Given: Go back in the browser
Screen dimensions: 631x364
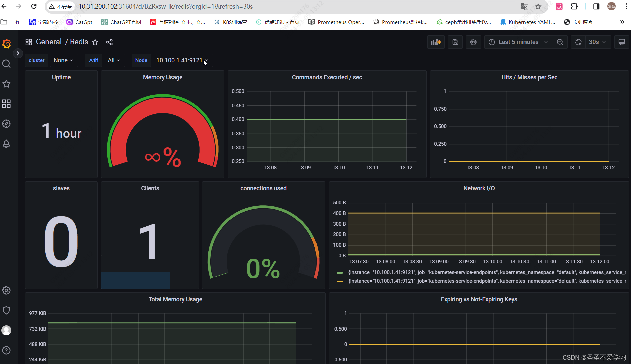Looking at the screenshot, I should tap(4, 6).
